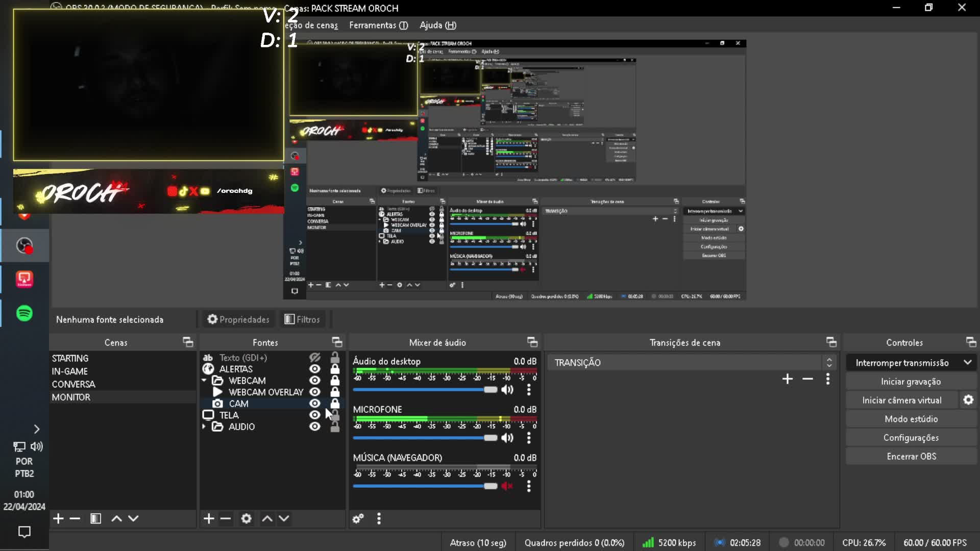Open advanced audio properties gears icon
This screenshot has height=551, width=980.
358,519
